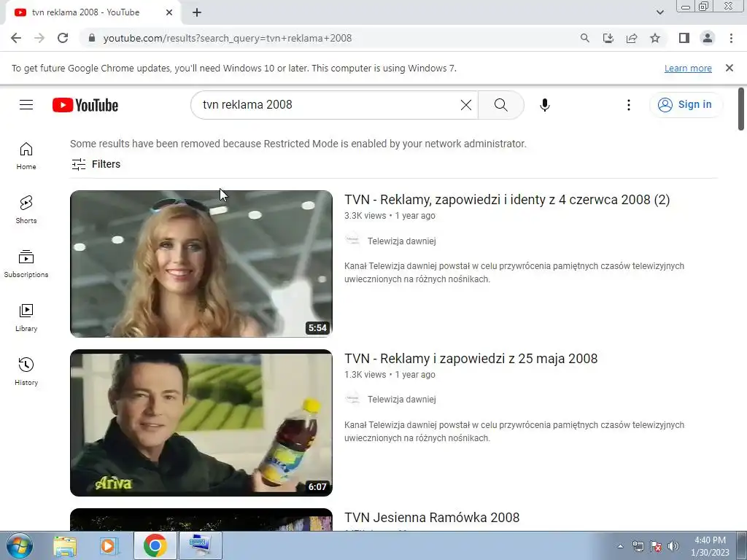Open video 'TVN - Reklamy, zapowiedzi i identy z 4 czerwca 2008 (2)'
This screenshot has width=747, height=560.
tap(507, 200)
